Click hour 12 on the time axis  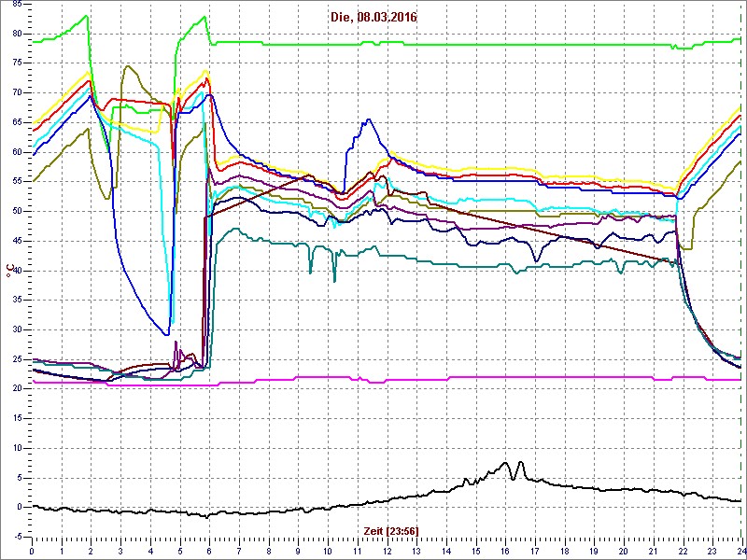387,551
